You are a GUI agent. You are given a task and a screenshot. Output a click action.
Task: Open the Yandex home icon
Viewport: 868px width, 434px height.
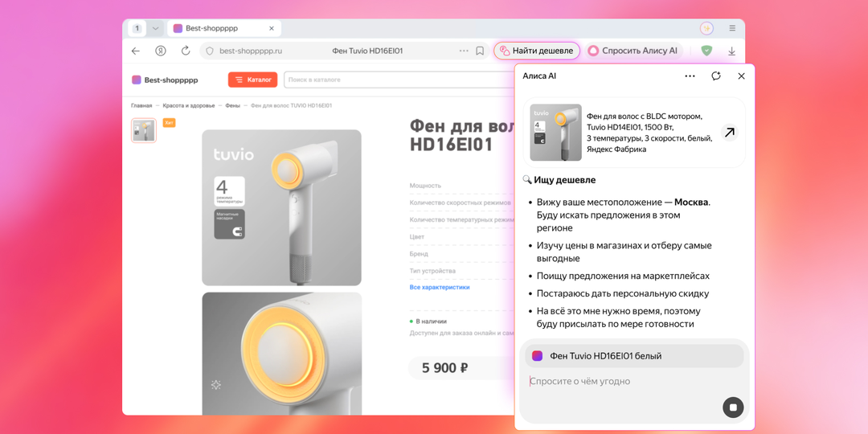point(161,51)
